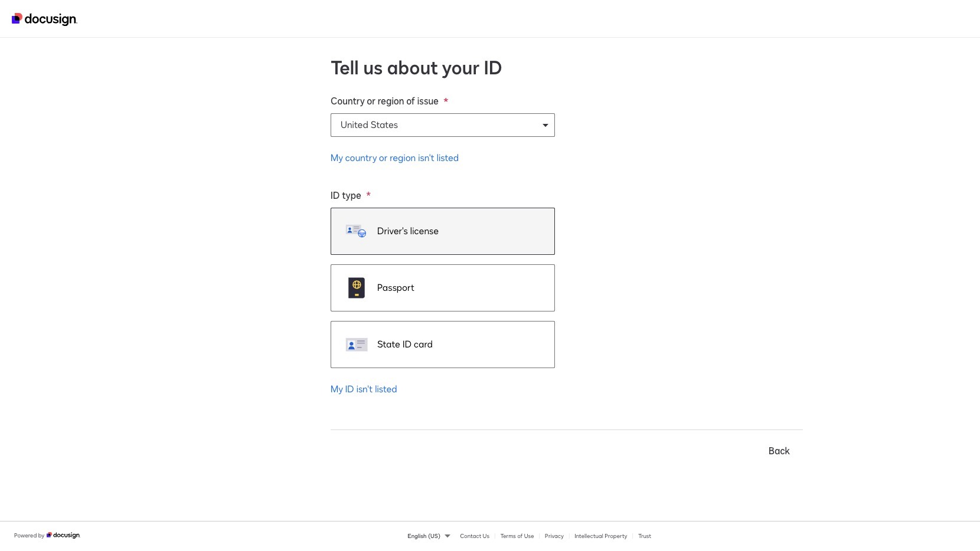This screenshot has height=551, width=980.
Task: Click "My ID isn't listed" link
Action: coord(364,389)
